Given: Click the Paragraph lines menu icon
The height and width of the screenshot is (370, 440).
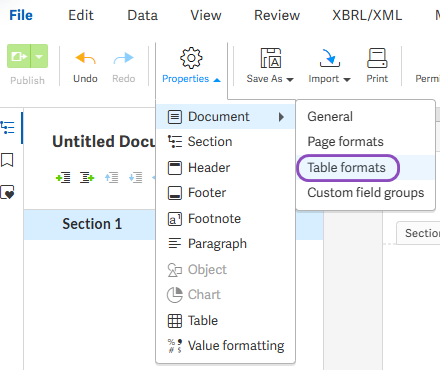Looking at the screenshot, I should pos(175,243).
